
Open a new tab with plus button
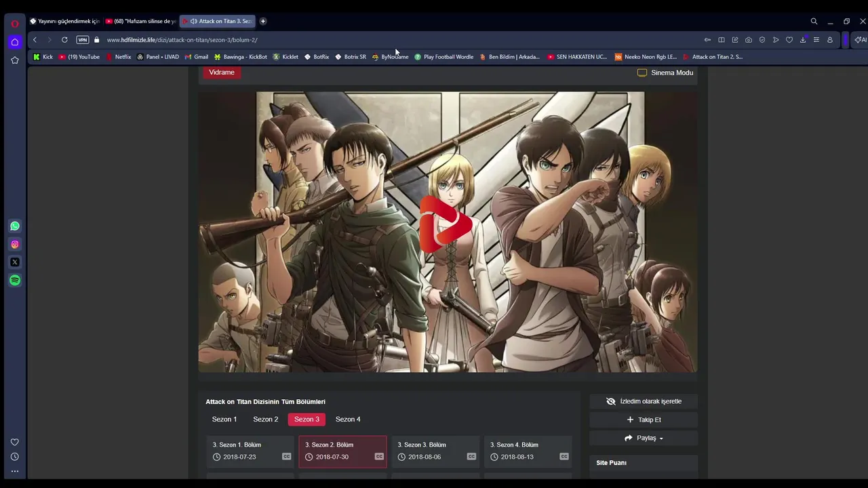coord(263,21)
